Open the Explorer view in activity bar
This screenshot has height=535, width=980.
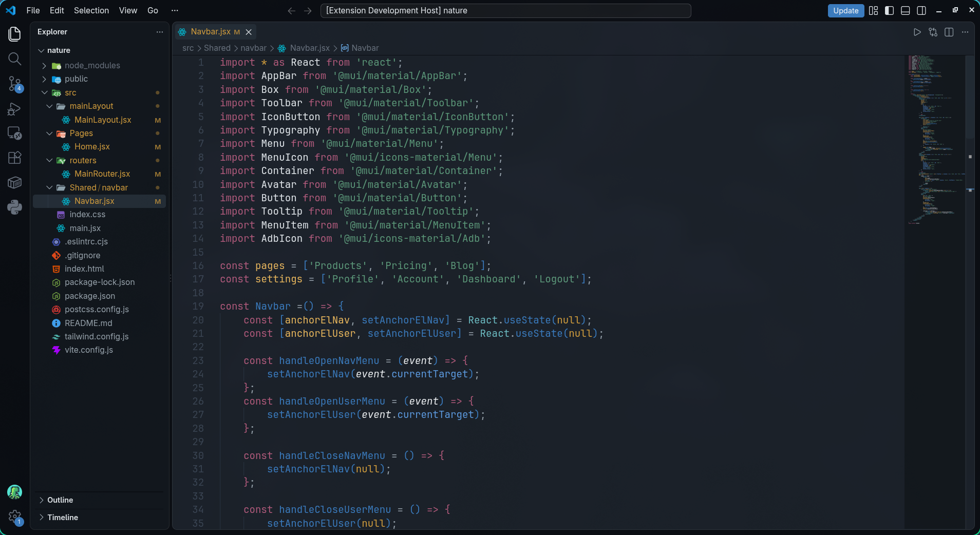pos(15,34)
